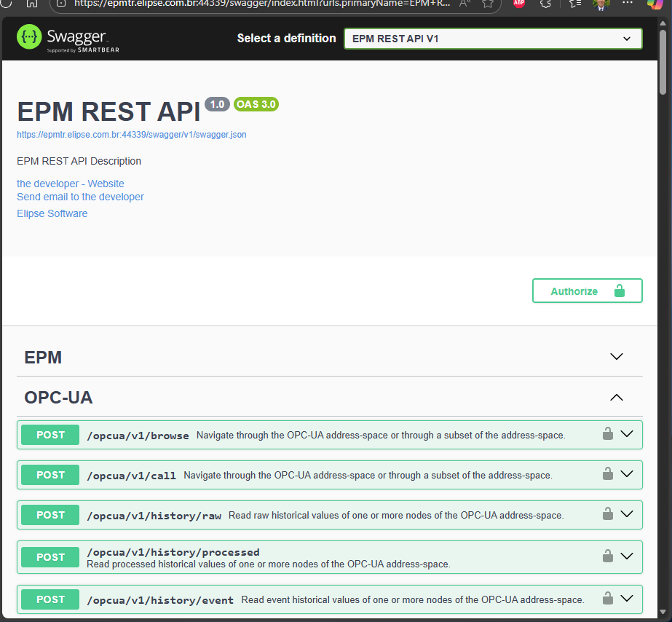Click the lock icon on /opcua/v1/history/event
Viewport: 672px width, 622px height.
[x=607, y=599]
